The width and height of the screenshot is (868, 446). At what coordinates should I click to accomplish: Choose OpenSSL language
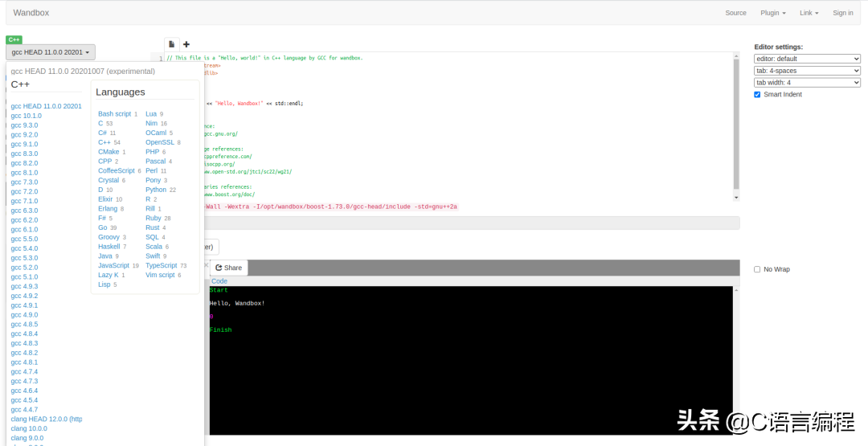click(x=160, y=142)
